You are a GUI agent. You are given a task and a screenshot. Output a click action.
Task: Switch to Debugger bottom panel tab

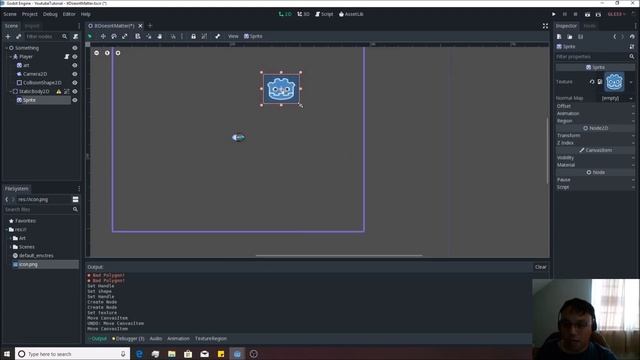[x=128, y=339]
